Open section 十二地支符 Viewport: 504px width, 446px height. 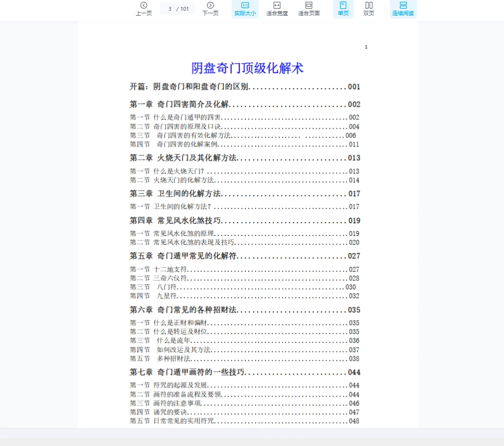point(244,269)
